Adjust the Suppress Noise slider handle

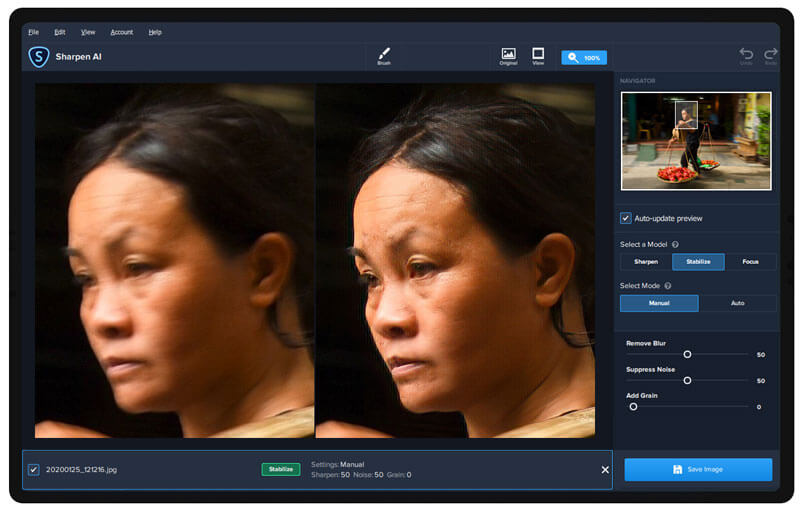coord(687,380)
